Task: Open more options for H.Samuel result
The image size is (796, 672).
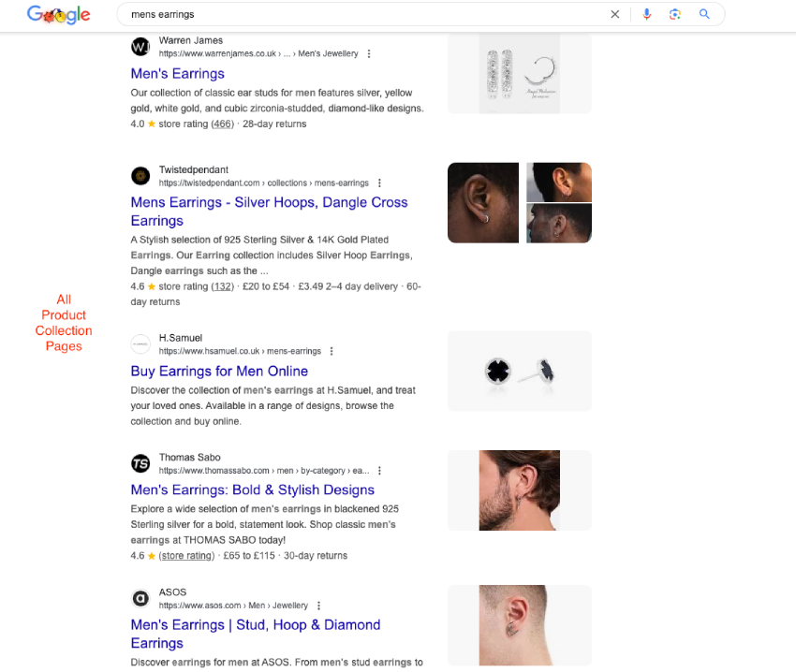Action: [x=332, y=351]
